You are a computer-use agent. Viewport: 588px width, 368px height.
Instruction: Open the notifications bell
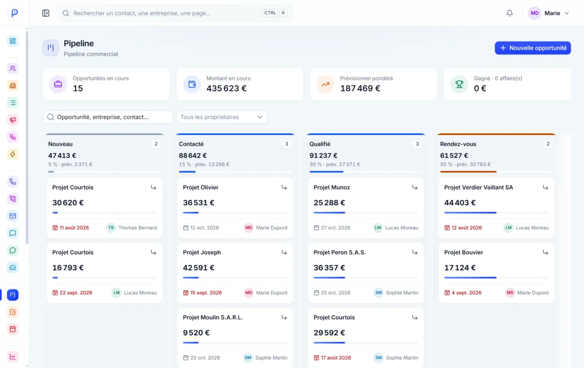point(510,13)
